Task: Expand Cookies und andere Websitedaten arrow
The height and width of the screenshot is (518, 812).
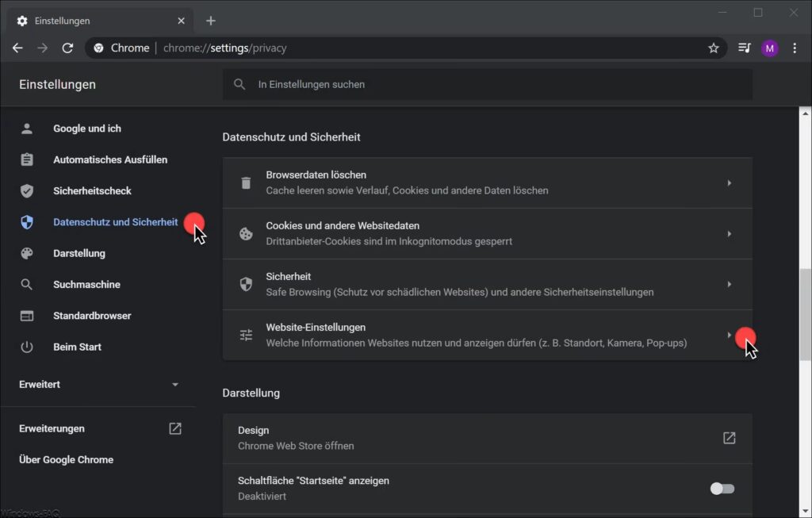Action: [x=729, y=234]
